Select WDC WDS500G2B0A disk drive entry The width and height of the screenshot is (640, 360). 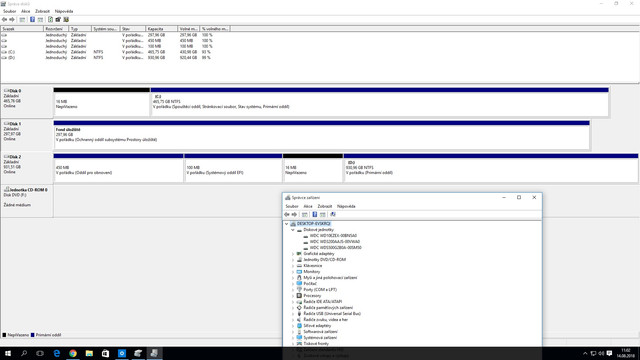pos(336,248)
